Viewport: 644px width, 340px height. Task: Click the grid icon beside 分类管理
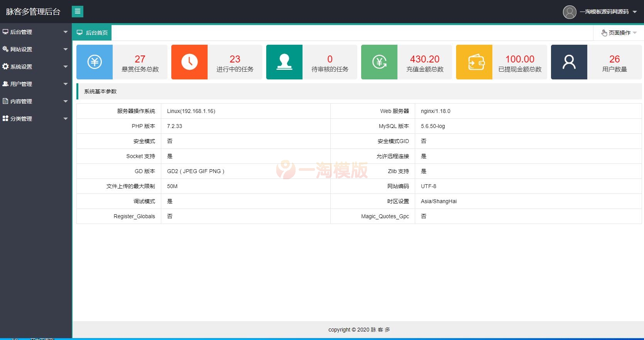click(x=5, y=118)
